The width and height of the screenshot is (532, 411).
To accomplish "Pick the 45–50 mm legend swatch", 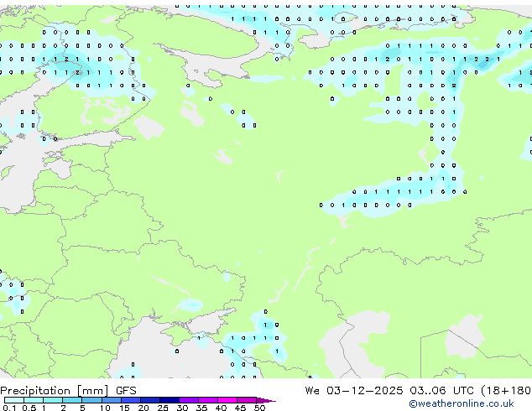I will click(x=247, y=400).
